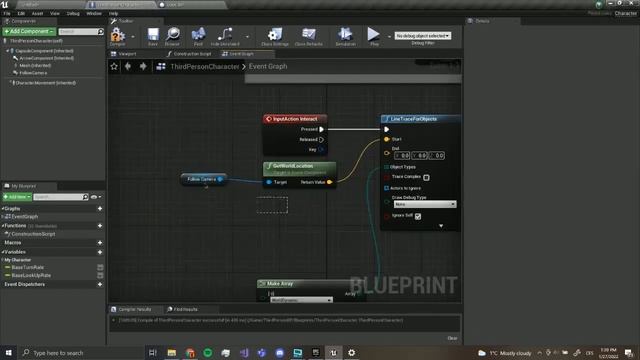Click the Key output pin on InputAction Interact
This screenshot has width=640, height=360.
(321, 150)
